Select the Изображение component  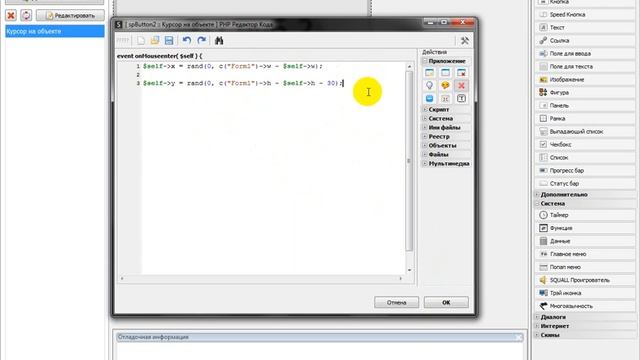click(585, 80)
